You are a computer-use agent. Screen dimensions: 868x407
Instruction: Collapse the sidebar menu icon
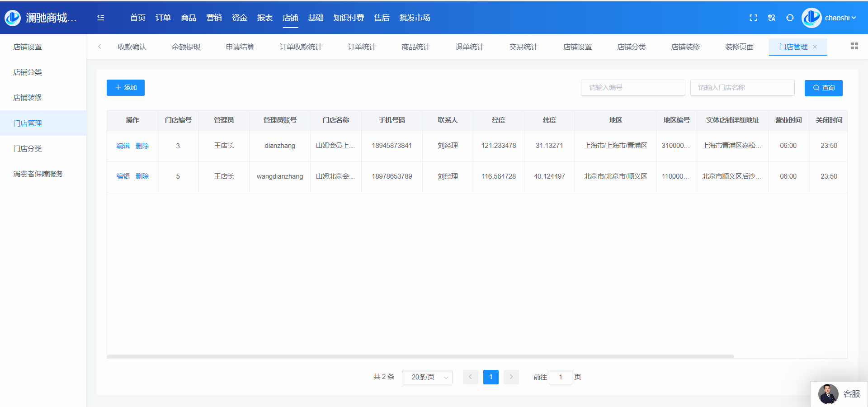(100, 18)
